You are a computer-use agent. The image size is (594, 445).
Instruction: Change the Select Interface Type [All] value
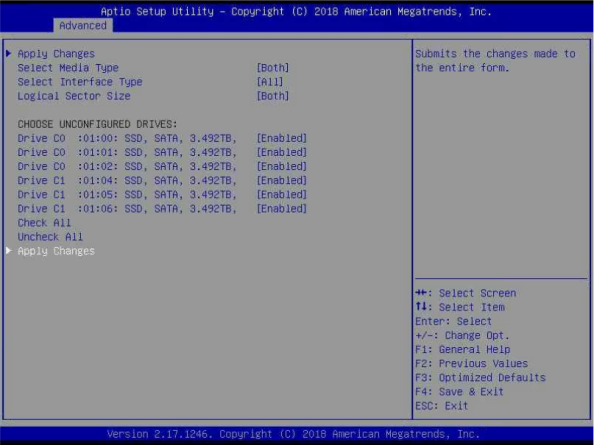click(270, 82)
